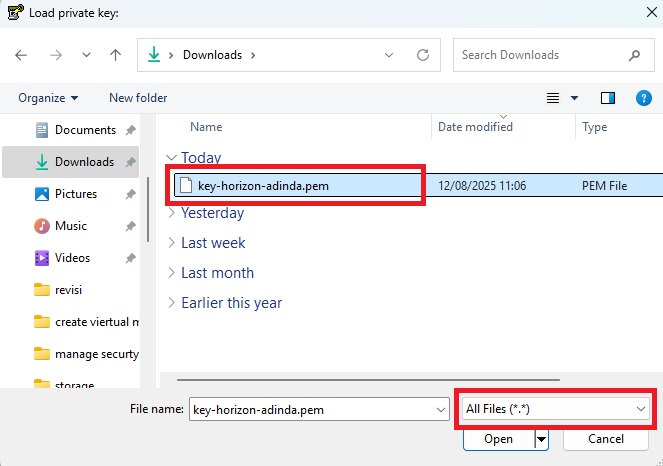
Task: Go back with the left arrow icon
Action: [21, 55]
